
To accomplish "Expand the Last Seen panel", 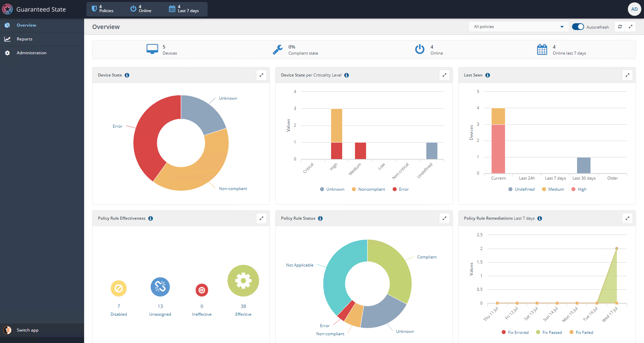I will (628, 75).
